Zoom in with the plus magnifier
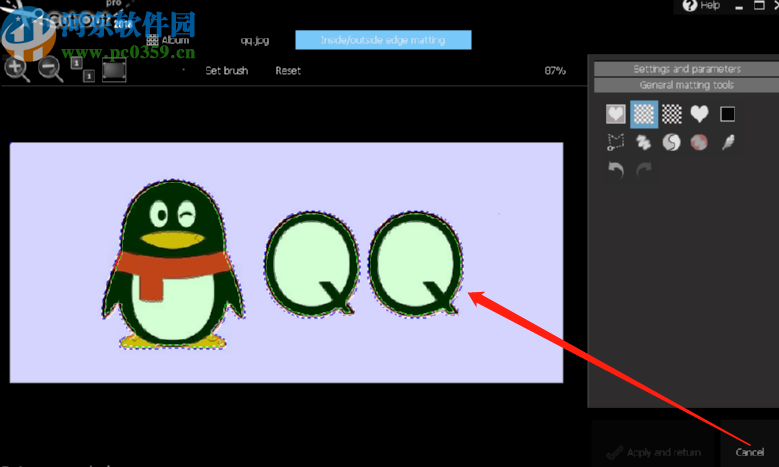 pos(16,69)
